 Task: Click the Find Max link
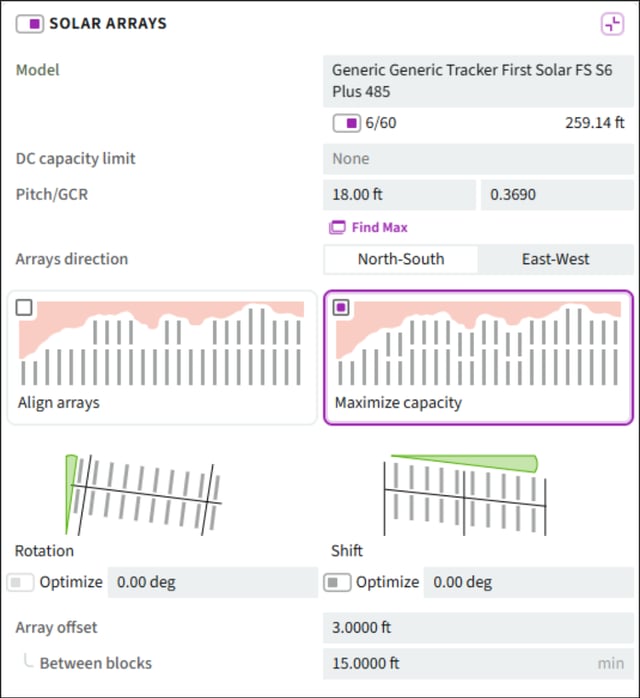[x=379, y=227]
